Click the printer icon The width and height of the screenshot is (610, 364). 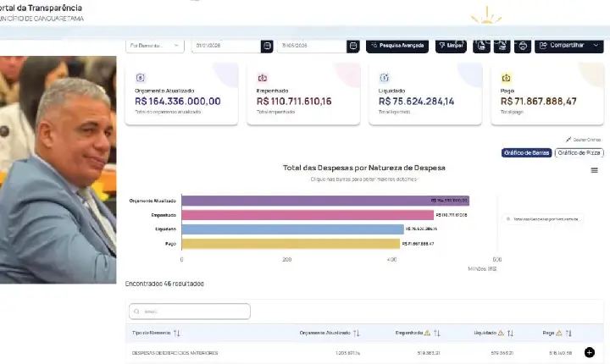(x=523, y=46)
